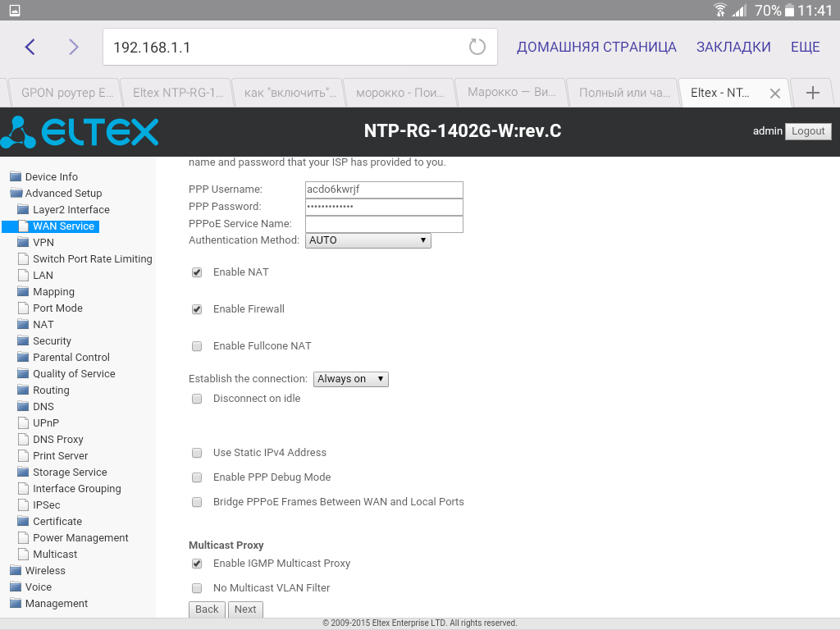Image resolution: width=840 pixels, height=630 pixels.
Task: Click the Next button
Action: [245, 609]
